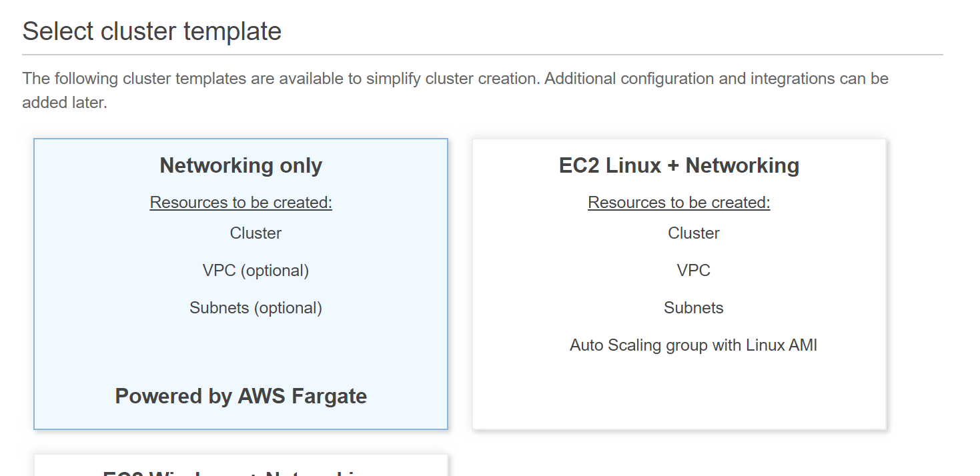
Task: Click "Subnets" in the EC2 Linux card
Action: tap(694, 308)
